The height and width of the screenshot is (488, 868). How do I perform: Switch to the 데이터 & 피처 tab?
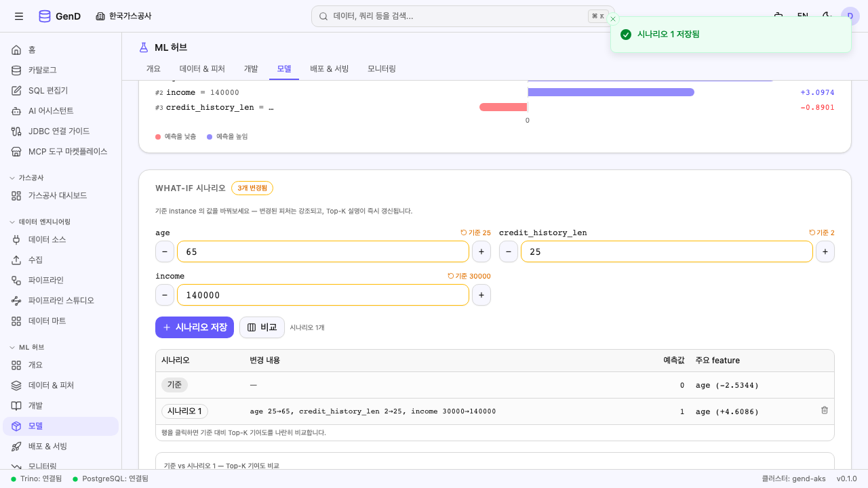point(202,69)
